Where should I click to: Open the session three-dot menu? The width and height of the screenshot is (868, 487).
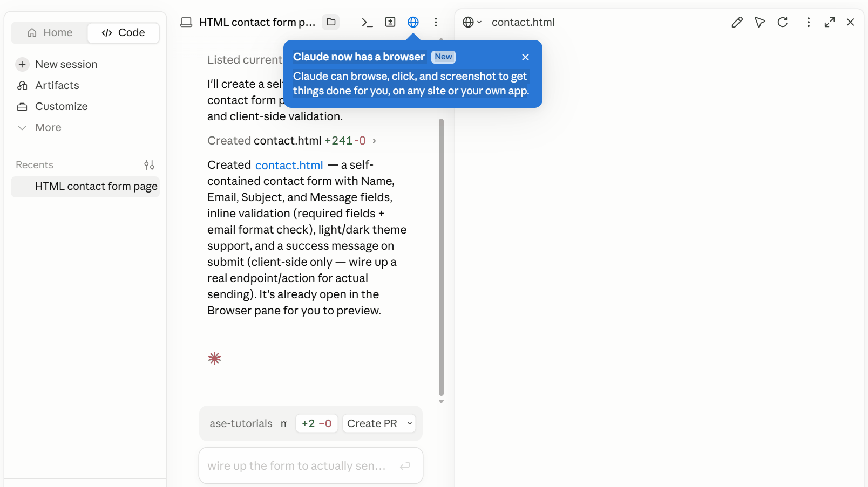436,22
